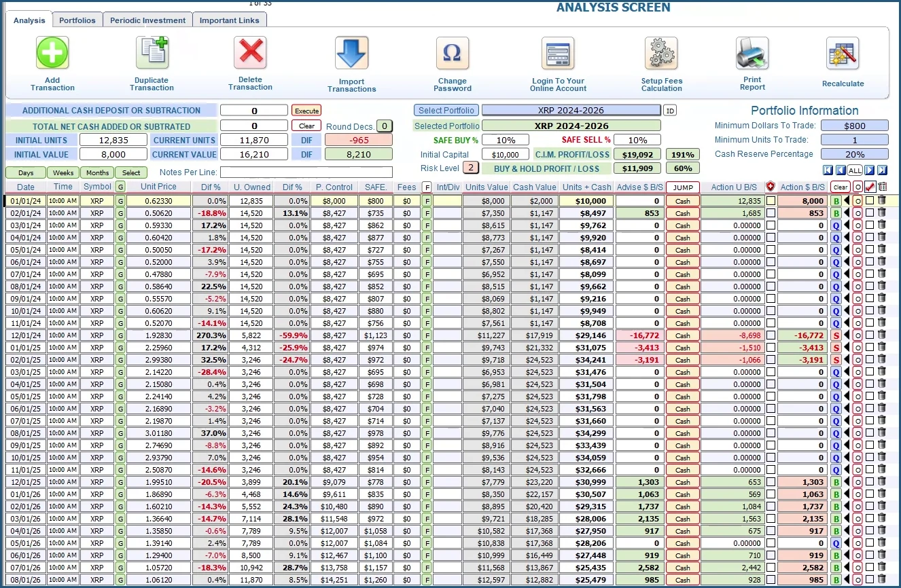Click the red S icon in 12/01/24 row
This screenshot has width=901, height=588.
tap(836, 335)
